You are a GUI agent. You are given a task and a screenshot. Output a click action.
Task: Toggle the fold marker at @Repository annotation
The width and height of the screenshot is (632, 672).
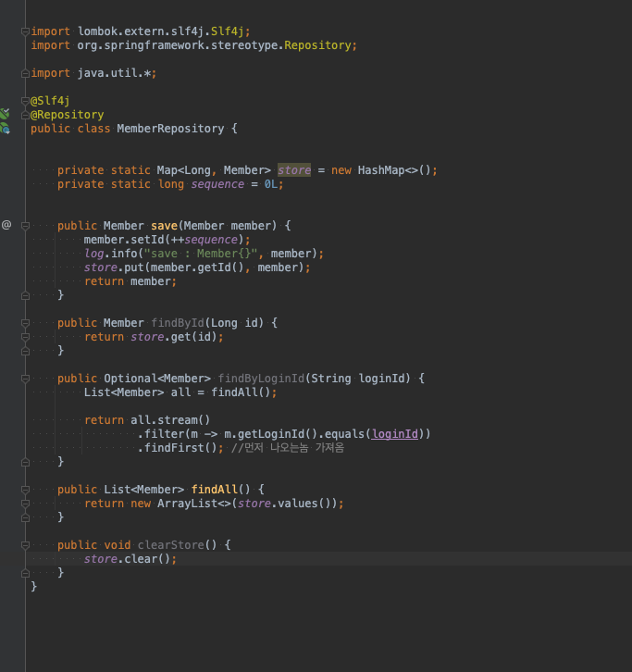[25, 115]
